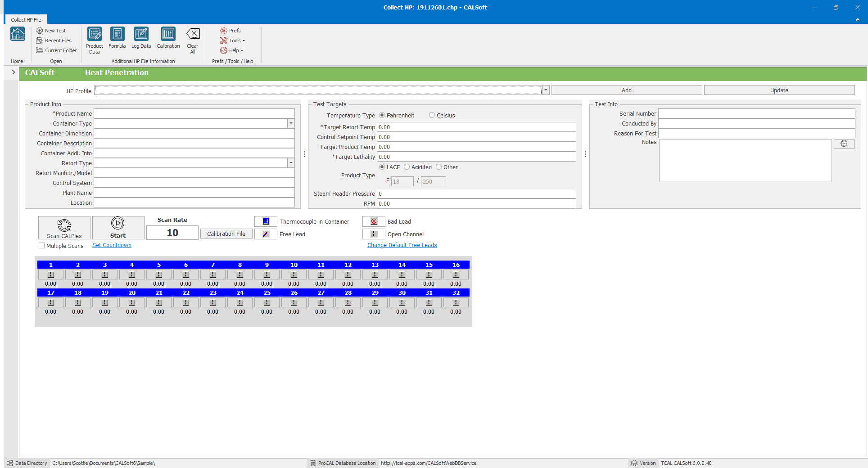The width and height of the screenshot is (868, 468).
Task: Select LACF product type
Action: 382,167
